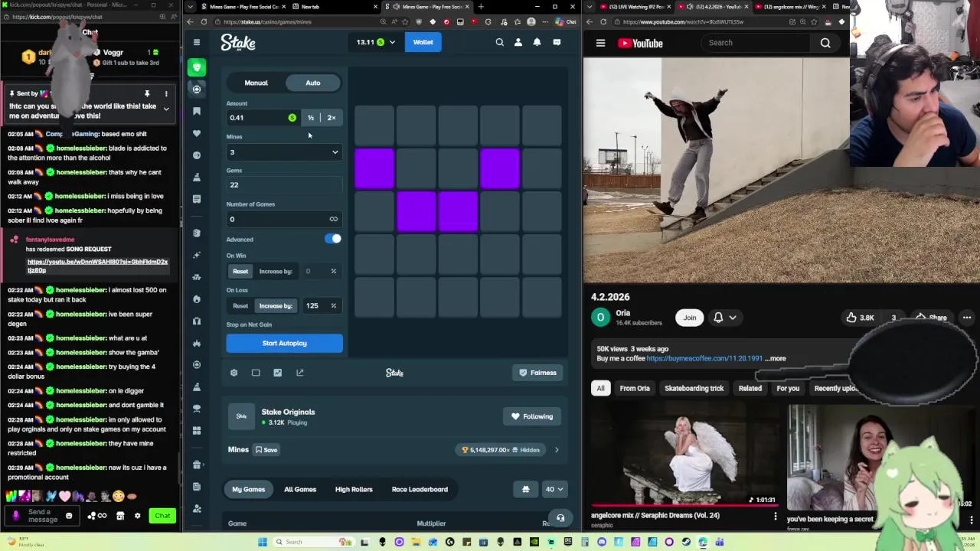Open the Stake chat bubble icon
Image resolution: width=980 pixels, height=551 pixels.
[x=557, y=42]
